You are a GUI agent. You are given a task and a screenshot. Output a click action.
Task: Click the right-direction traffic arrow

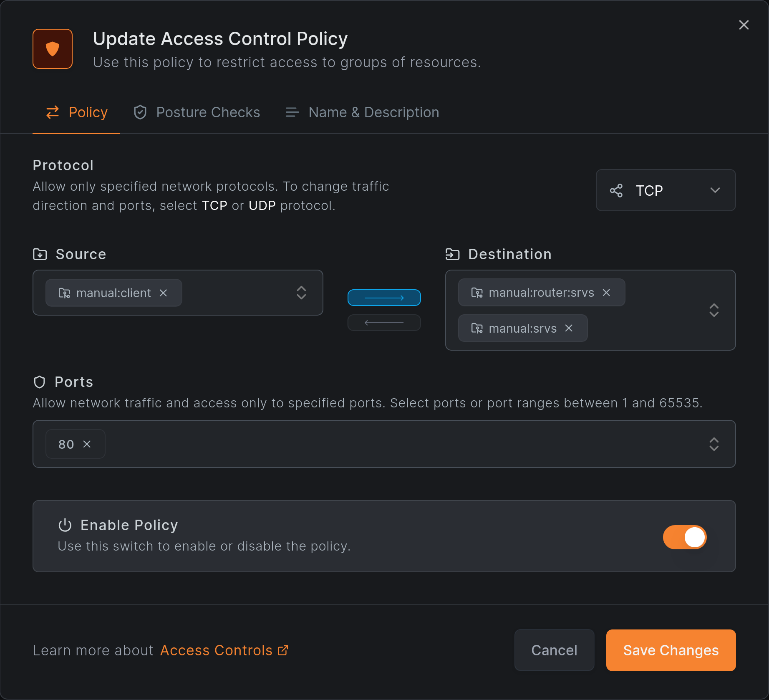384,298
